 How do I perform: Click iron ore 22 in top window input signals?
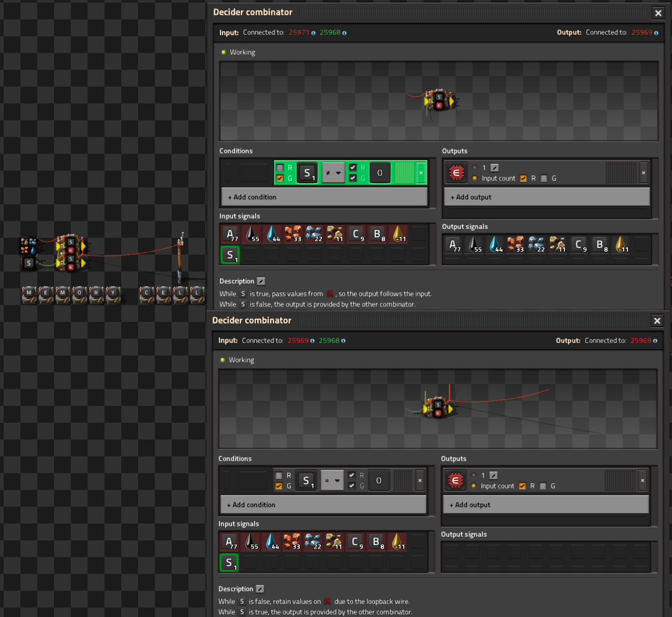(314, 234)
